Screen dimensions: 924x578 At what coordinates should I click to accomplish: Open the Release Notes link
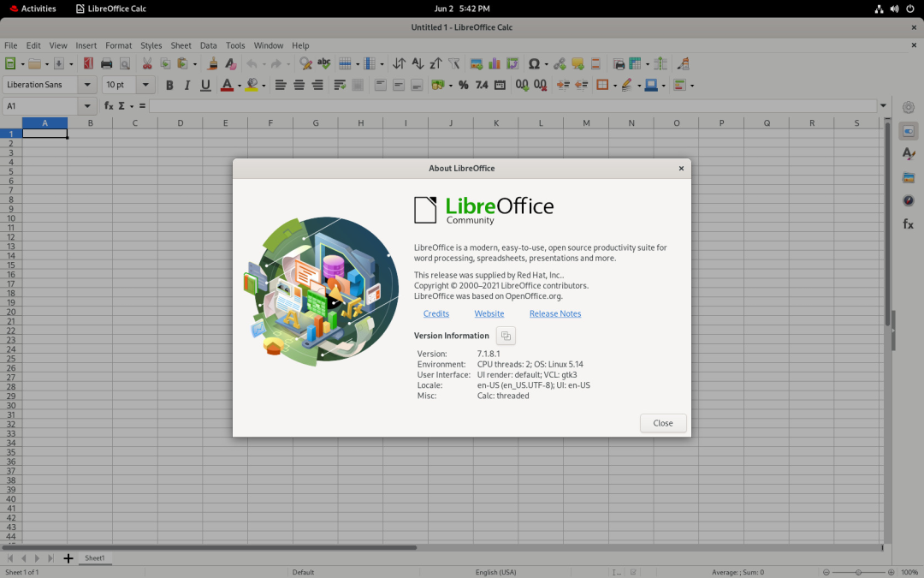(555, 313)
